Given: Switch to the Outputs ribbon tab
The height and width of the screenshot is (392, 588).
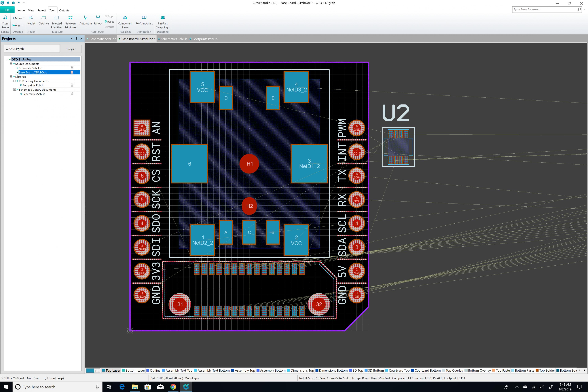Looking at the screenshot, I should [x=64, y=10].
